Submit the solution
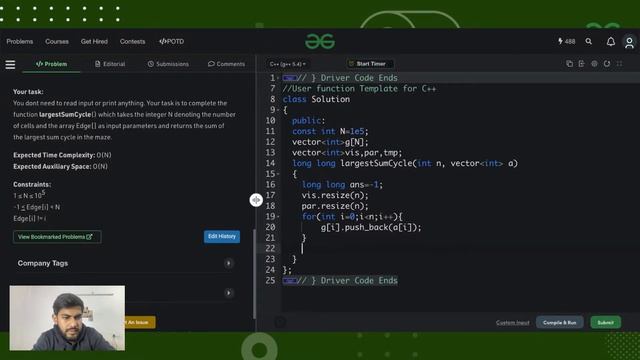Viewport: 640px width, 360px height. tap(606, 322)
